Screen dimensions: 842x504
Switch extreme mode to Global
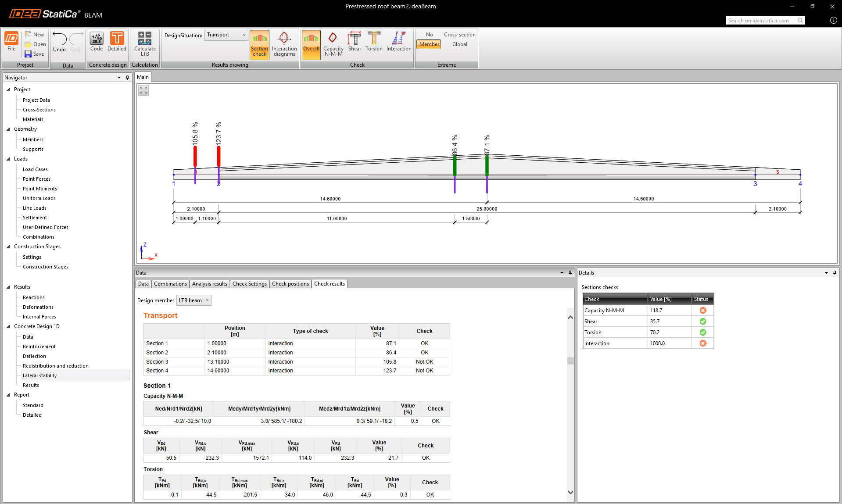459,44
